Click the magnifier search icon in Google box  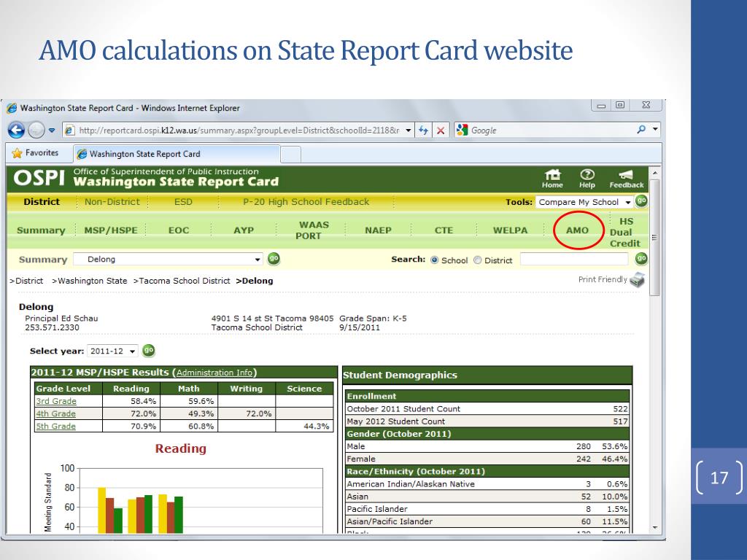[x=641, y=129]
